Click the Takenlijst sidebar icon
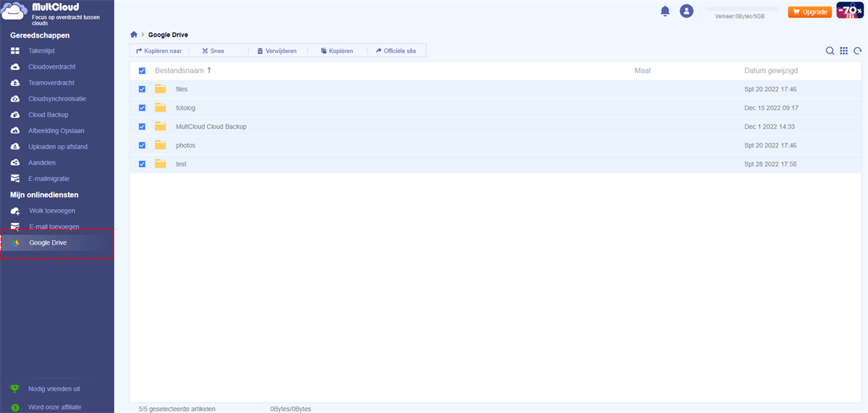The height and width of the screenshot is (413, 868). (15, 51)
